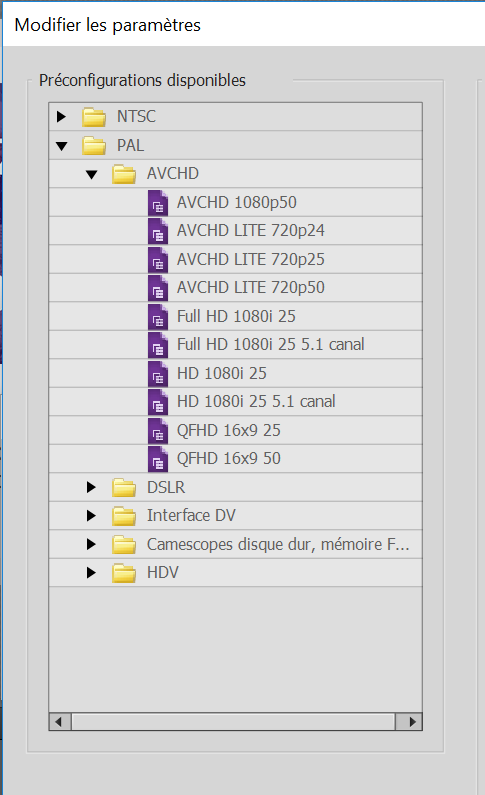
Task: Click the AVCHD LITE 720p24 preset icon
Action: 158,231
